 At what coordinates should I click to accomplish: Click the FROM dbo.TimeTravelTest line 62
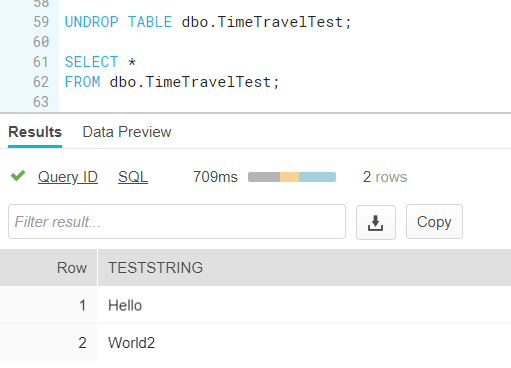172,82
